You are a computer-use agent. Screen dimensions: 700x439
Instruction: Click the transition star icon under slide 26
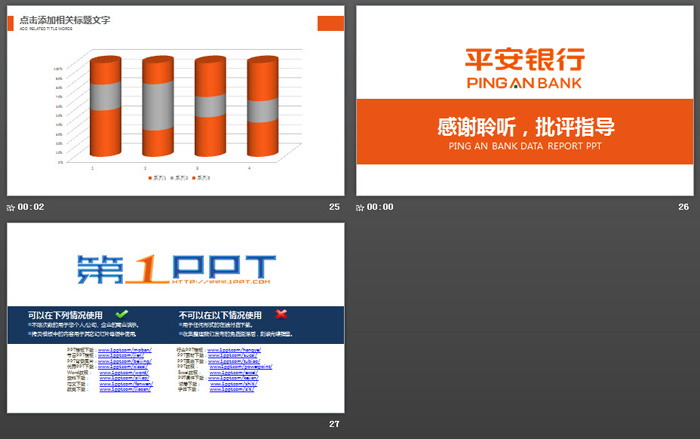click(361, 207)
